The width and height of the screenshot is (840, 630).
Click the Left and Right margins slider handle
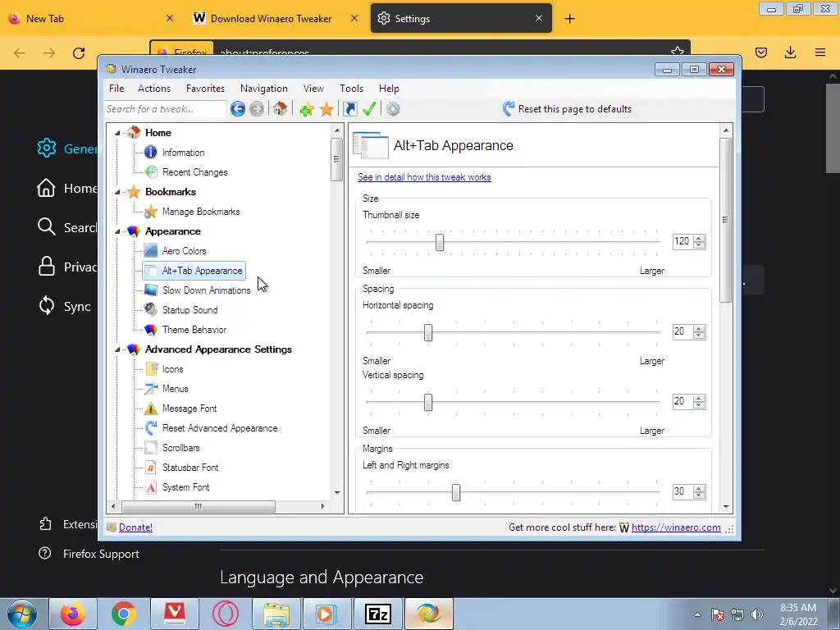(456, 492)
